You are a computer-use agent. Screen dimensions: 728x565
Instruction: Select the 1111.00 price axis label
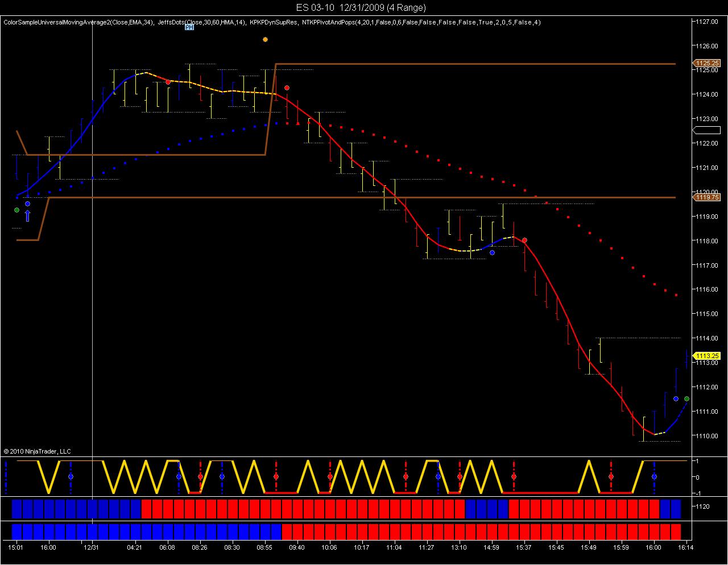tap(706, 412)
